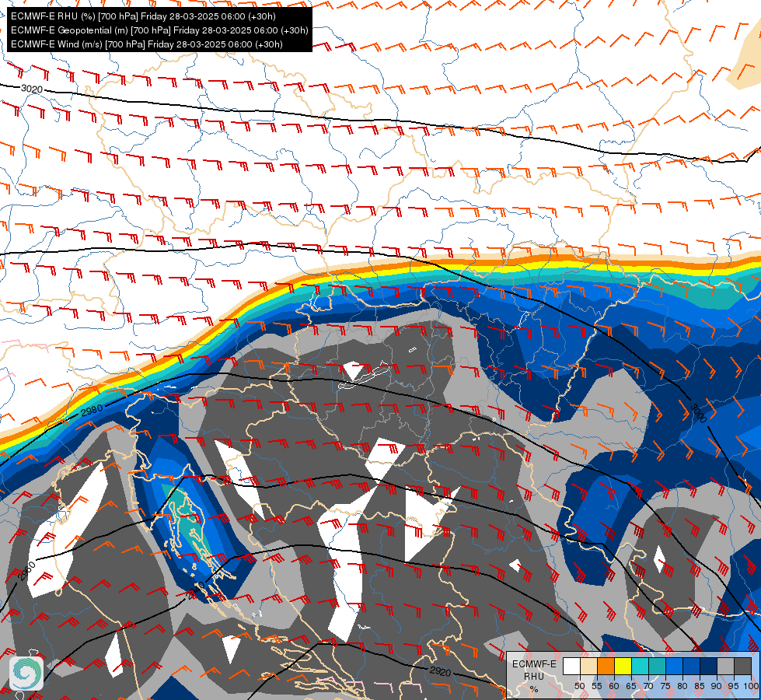Click the '55' tick label in the legend
761x700 pixels.
597,686
